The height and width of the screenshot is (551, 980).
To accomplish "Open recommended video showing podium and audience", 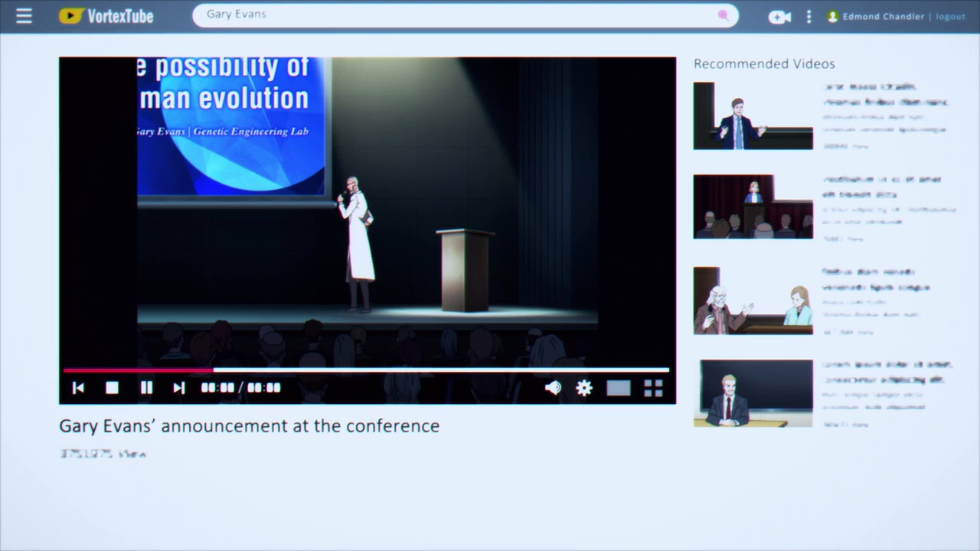I will point(753,207).
